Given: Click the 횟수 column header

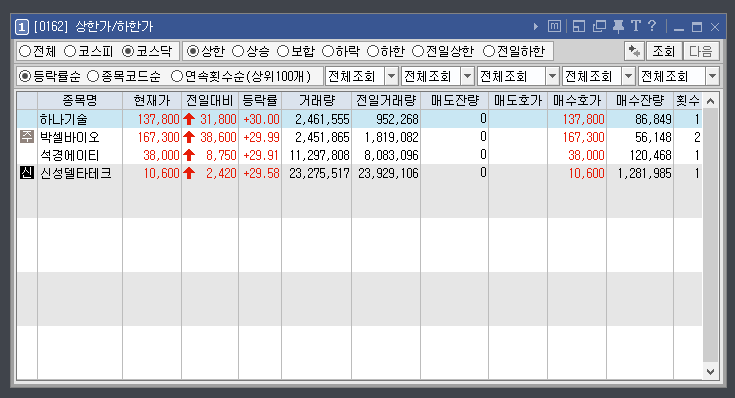Looking at the screenshot, I should click(x=688, y=101).
